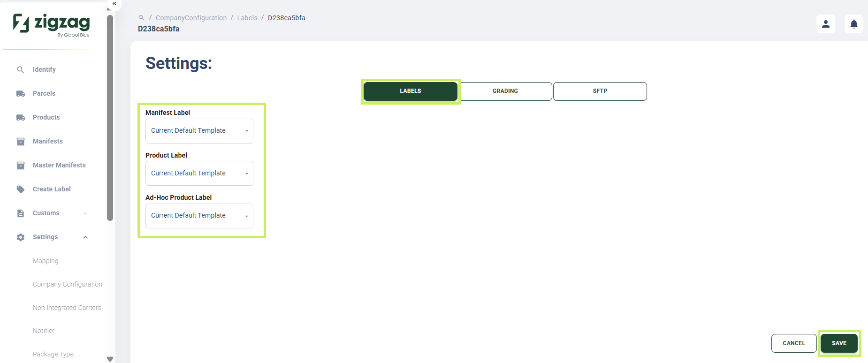Switch to the SFTP tab
868x363 pixels.
coord(600,91)
